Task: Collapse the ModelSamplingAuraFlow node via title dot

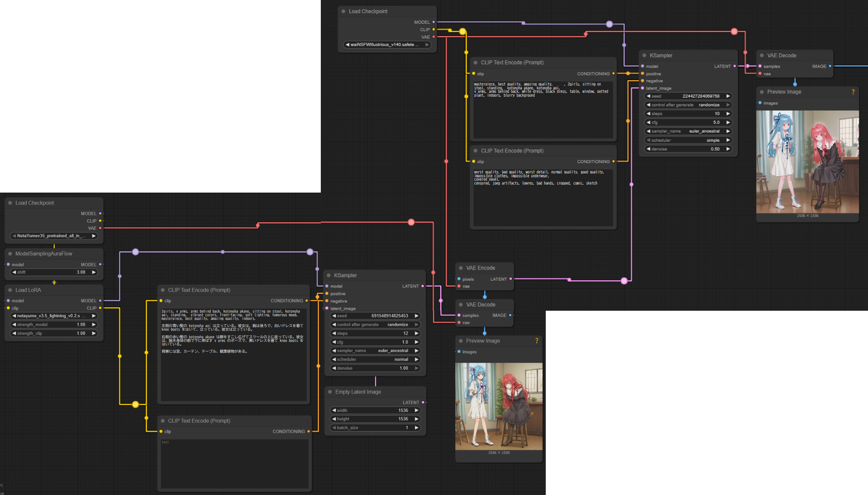Action: pyautogui.click(x=10, y=254)
